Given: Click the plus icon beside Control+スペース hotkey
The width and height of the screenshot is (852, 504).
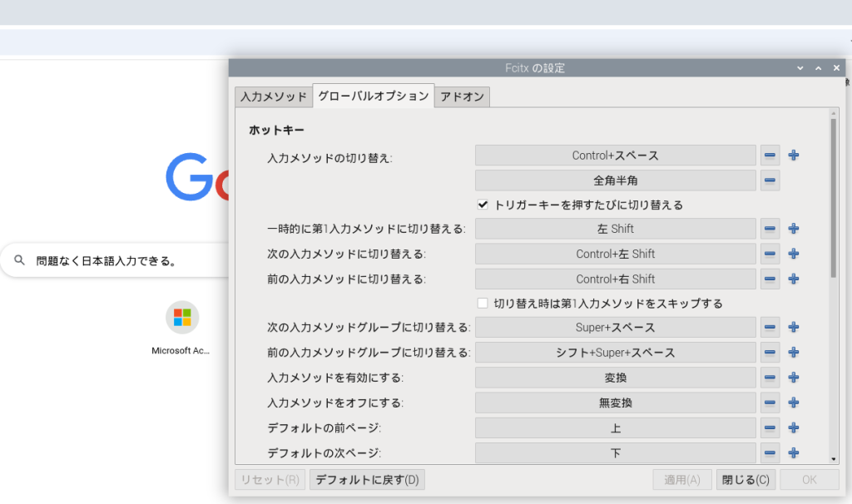Looking at the screenshot, I should (794, 156).
